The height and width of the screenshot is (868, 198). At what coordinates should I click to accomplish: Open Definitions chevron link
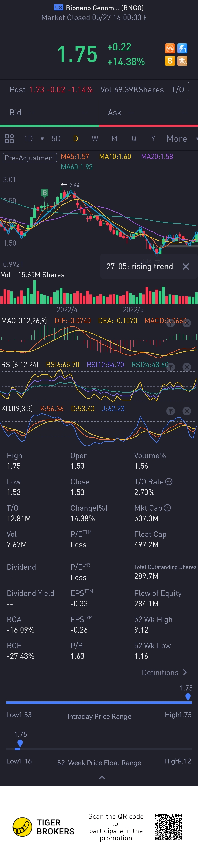point(164,672)
